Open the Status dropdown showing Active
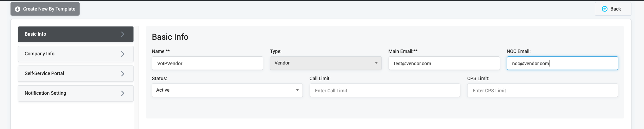This screenshot has height=129, width=644. coord(227,90)
